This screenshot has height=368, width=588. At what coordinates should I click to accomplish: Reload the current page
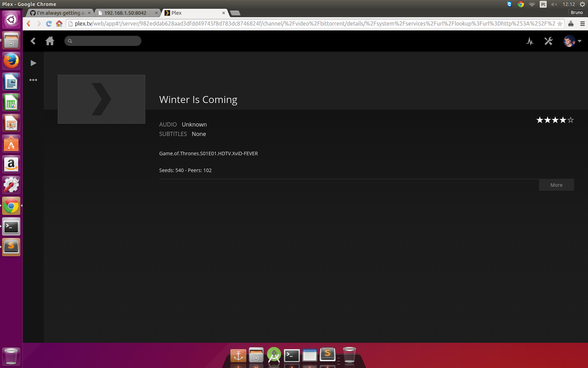[49, 23]
